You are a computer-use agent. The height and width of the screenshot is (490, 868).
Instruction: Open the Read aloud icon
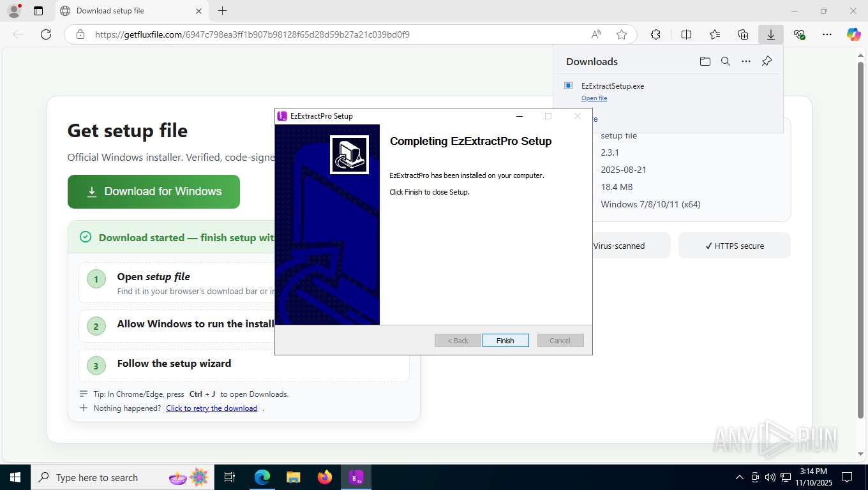[x=596, y=34]
